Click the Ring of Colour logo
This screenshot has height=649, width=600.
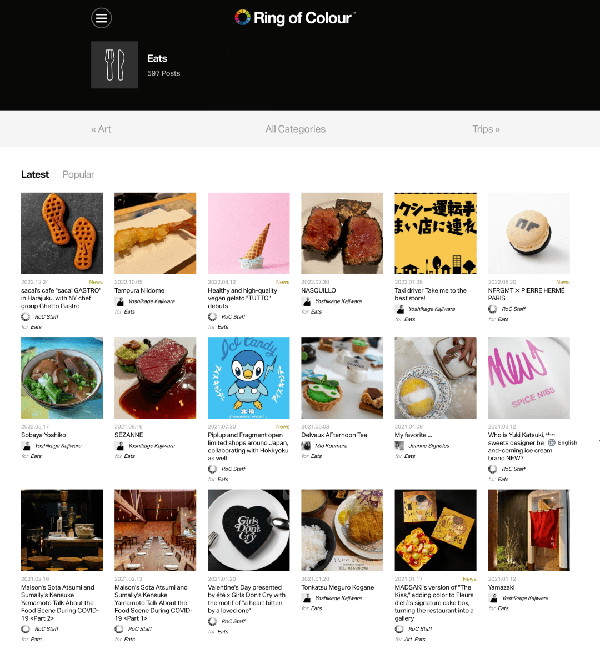click(x=295, y=18)
